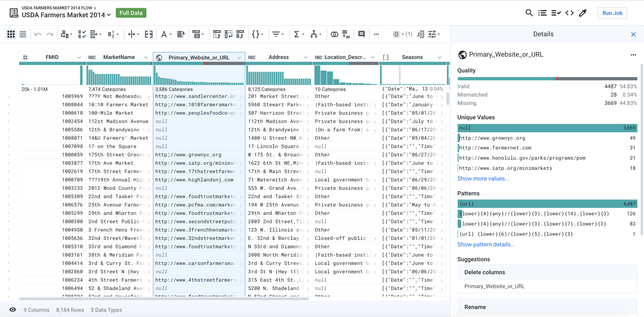The width and height of the screenshot is (644, 317).
Task: Click the eyedropper icon near Run Job
Action: tap(583, 13)
